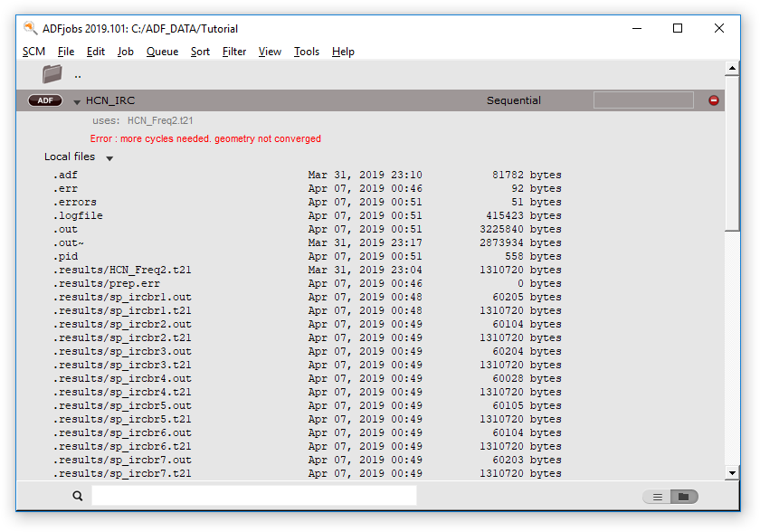The width and height of the screenshot is (760, 532).
Task: Open .results/sp_ircbr6.out file
Action: [122, 432]
